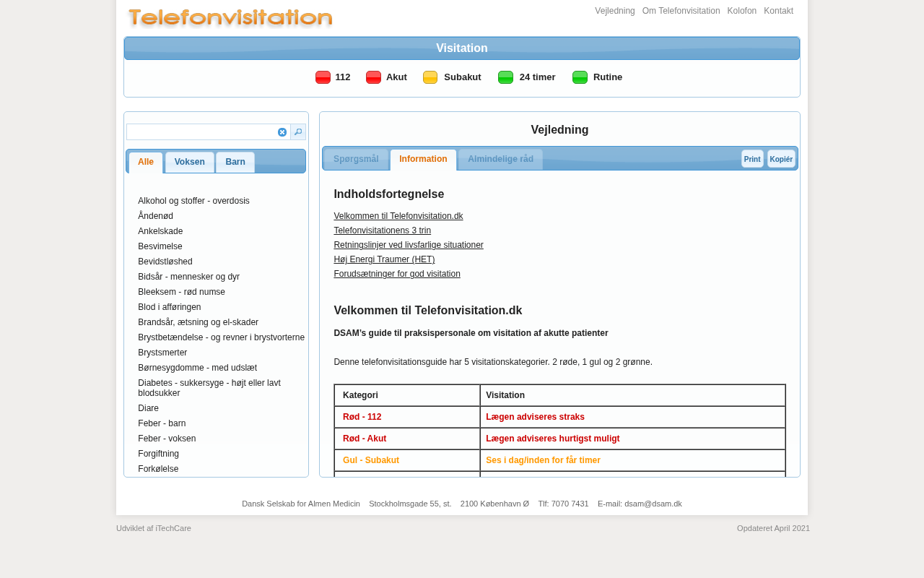Open Høj Energi Traumer (HET) link
Viewport: 924px width, 578px height.
click(x=384, y=259)
